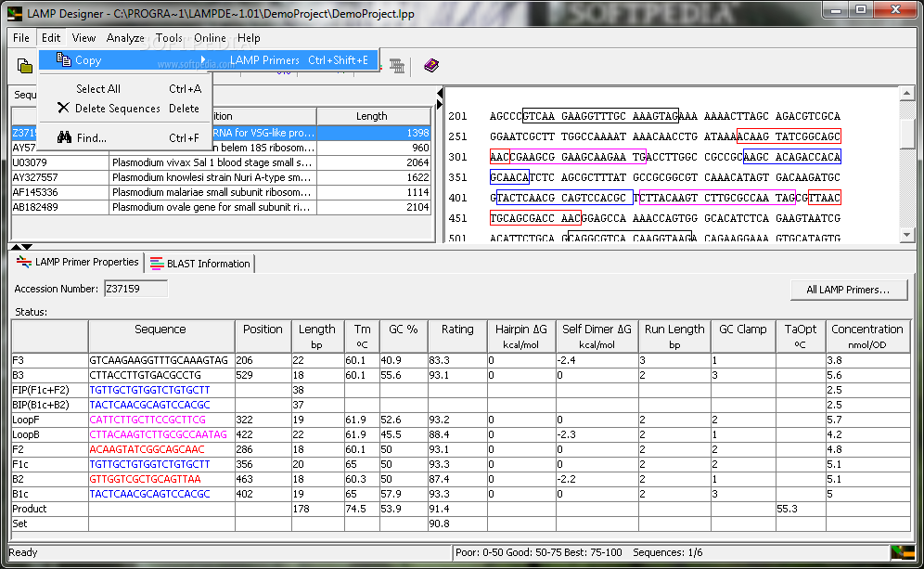Click the Tm column header
This screenshot has height=569, width=924.
click(x=362, y=337)
